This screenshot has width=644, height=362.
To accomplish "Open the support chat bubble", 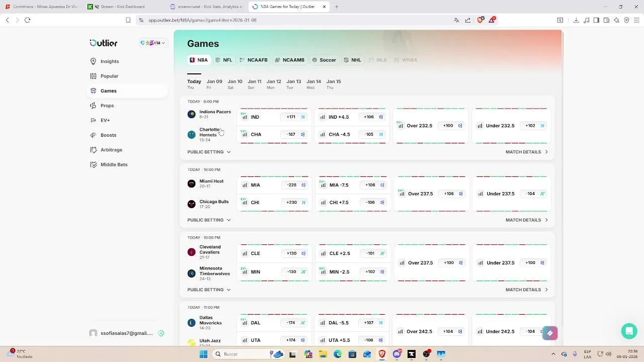I will (629, 331).
